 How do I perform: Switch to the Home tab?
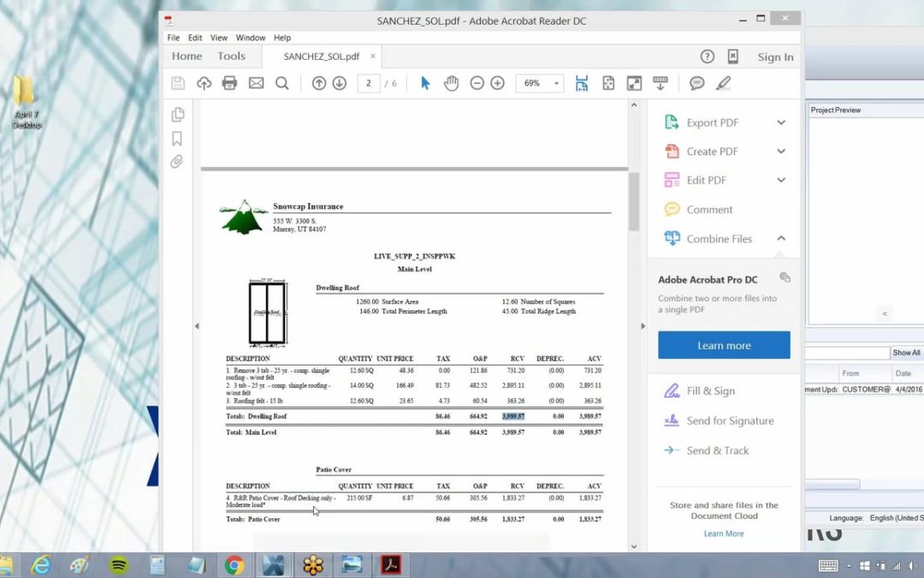click(x=187, y=56)
